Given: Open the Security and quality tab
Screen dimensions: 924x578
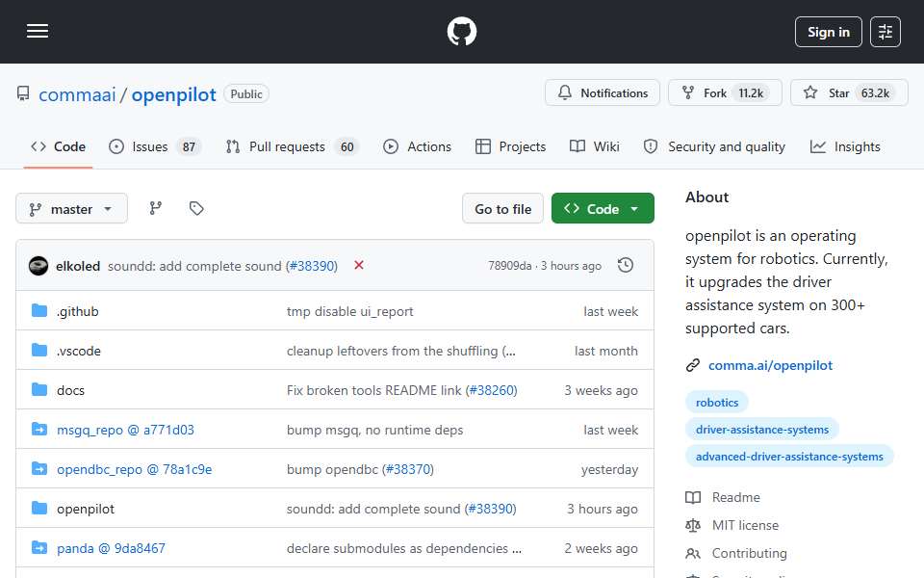Looking at the screenshot, I should [714, 146].
